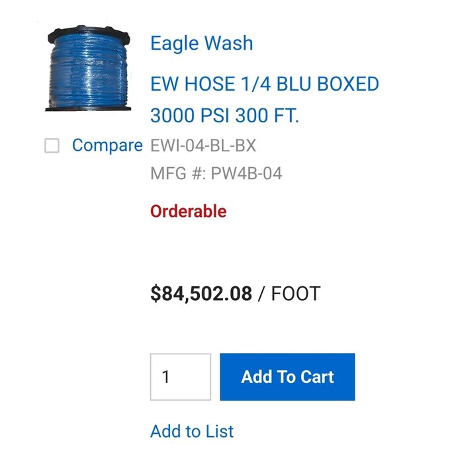Click the word 'Cart' on the blue button

pos(318,377)
